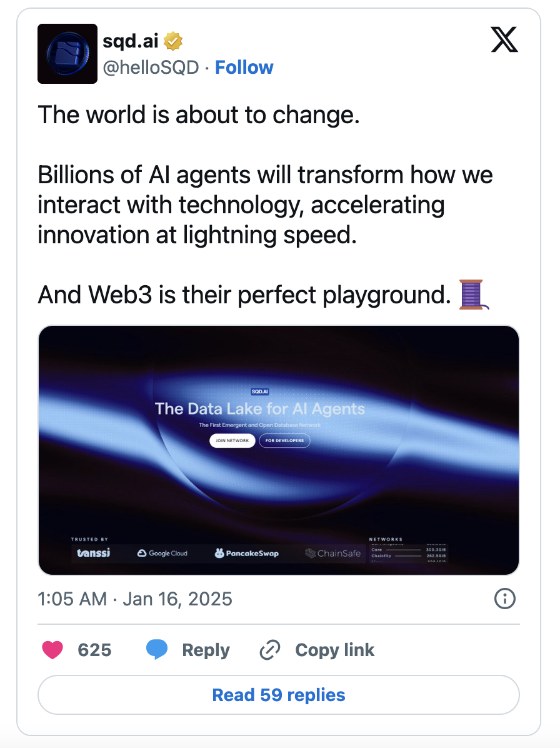
Task: Click the sqd.ai display name
Action: [x=131, y=42]
